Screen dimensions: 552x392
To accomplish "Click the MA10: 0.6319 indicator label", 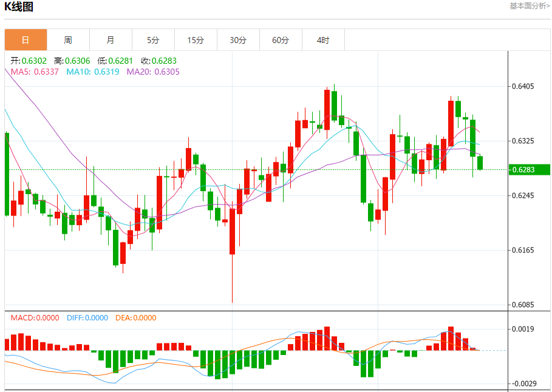I will (93, 72).
